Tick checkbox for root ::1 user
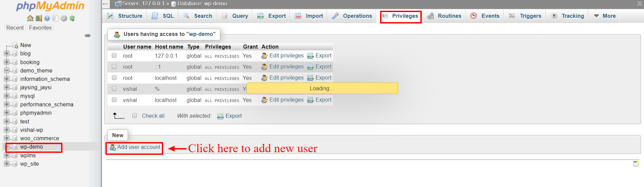Screen dimensions: 644x187 pyautogui.click(x=114, y=67)
